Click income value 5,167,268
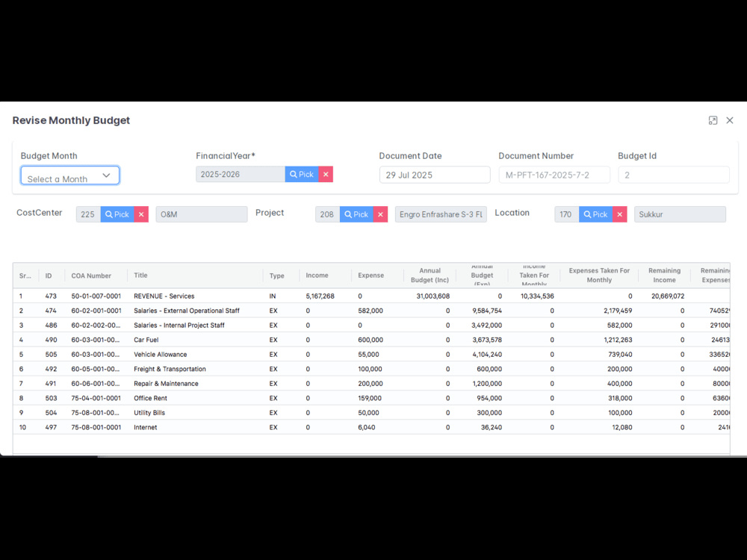Screen dimensions: 747x560 320,296
